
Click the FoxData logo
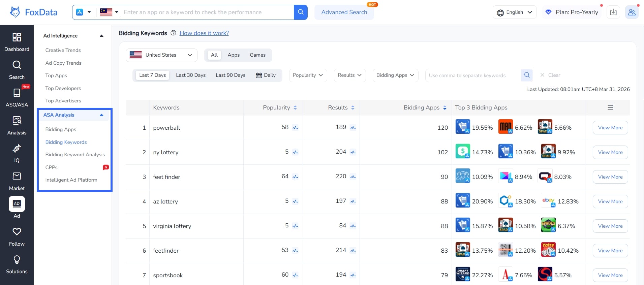coord(34,12)
